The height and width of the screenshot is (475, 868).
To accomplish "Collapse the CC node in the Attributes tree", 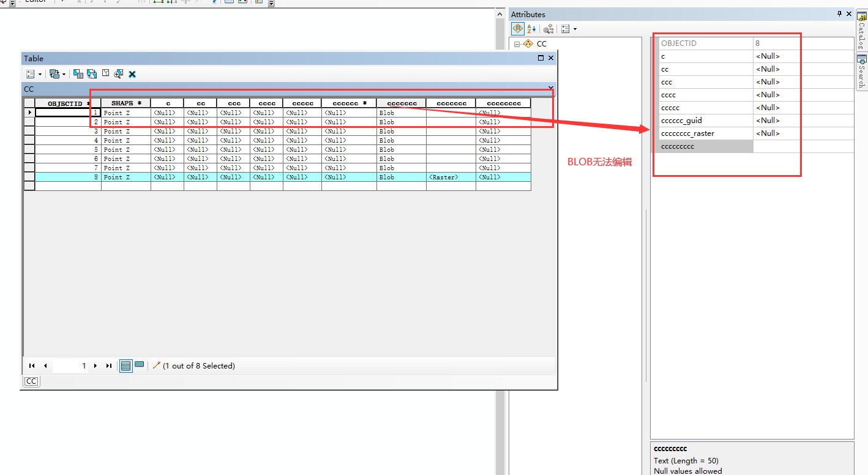I will [x=517, y=43].
